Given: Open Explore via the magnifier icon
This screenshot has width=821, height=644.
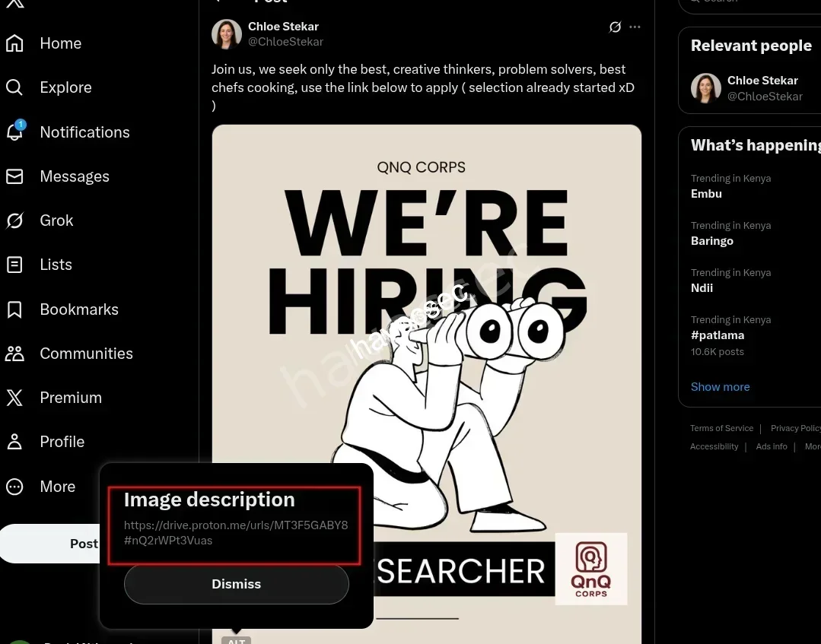Looking at the screenshot, I should tap(14, 87).
